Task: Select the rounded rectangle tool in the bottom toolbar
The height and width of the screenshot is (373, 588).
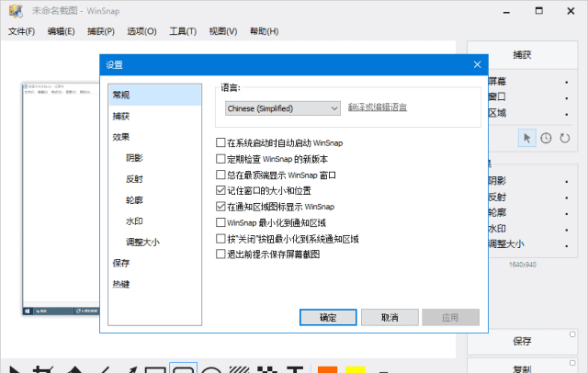Action: point(183,369)
